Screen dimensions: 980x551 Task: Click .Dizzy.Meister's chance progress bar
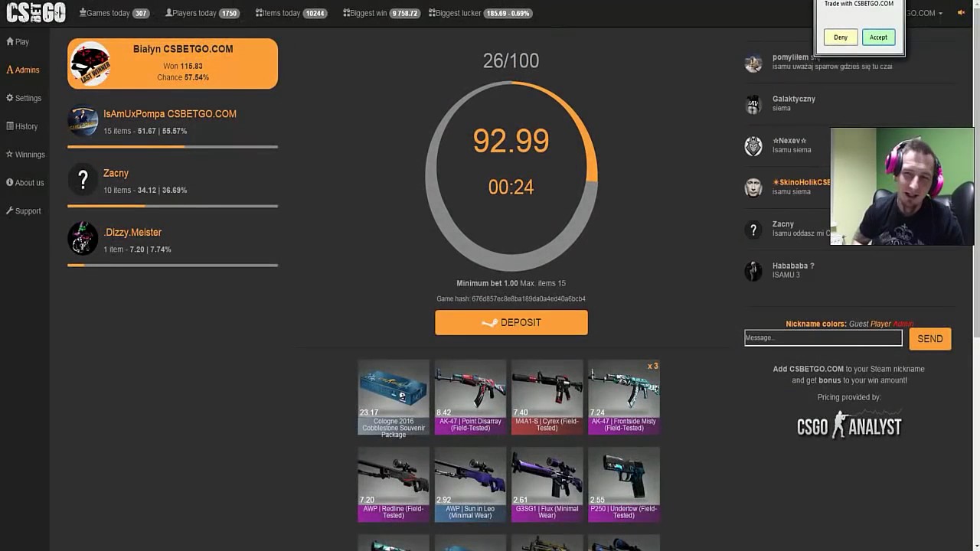click(x=172, y=266)
